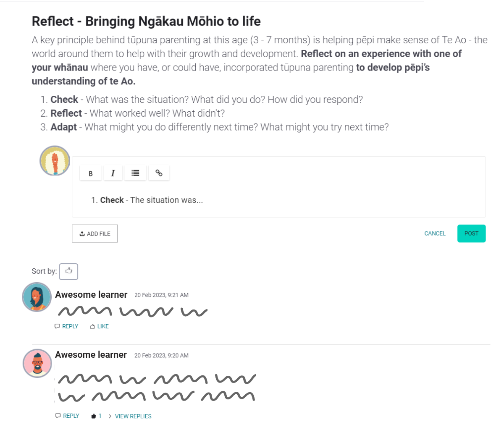Open the avatar of the 9:20 AM commenter

tap(37, 363)
